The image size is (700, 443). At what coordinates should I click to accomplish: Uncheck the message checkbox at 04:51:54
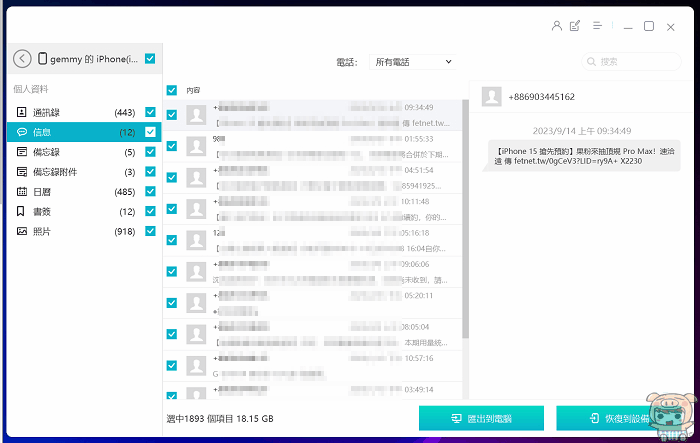(x=172, y=177)
